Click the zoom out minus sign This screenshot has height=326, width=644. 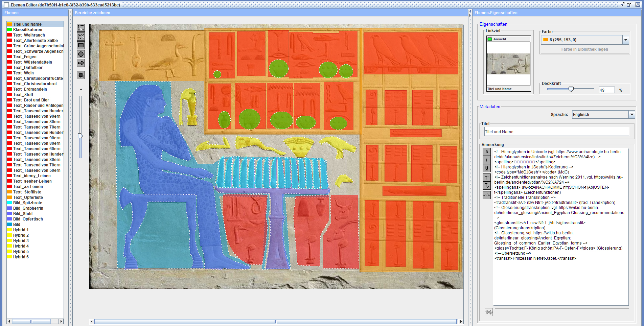point(81,166)
